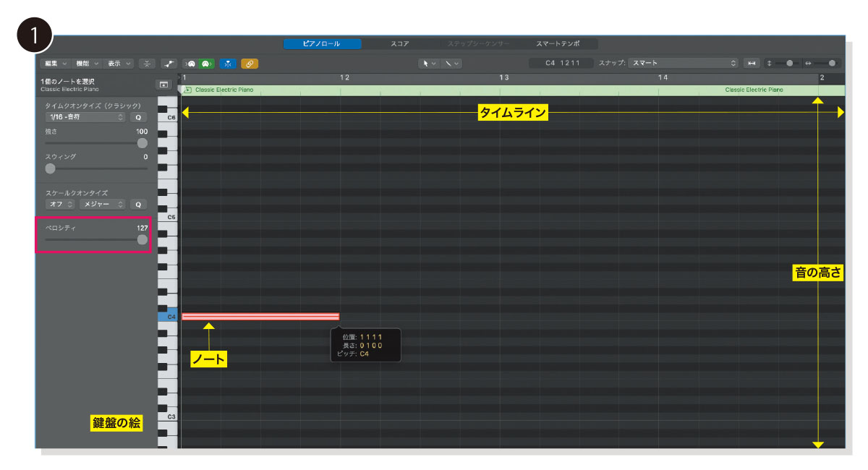868x470 pixels.
Task: Toggle the blue Catch Playhead button
Action: 228,64
